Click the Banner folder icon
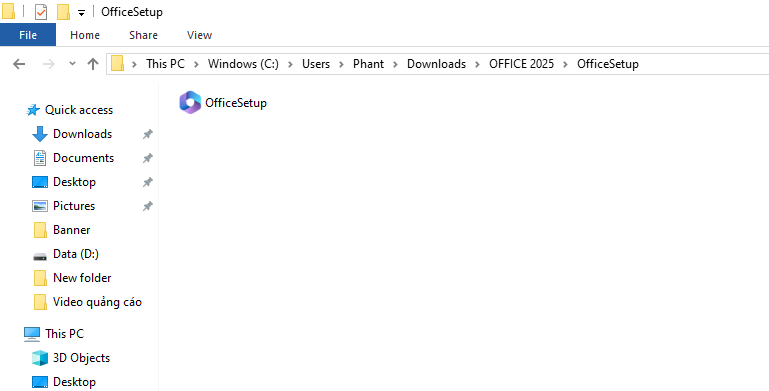Viewport: 769px width, 391px height. click(40, 230)
